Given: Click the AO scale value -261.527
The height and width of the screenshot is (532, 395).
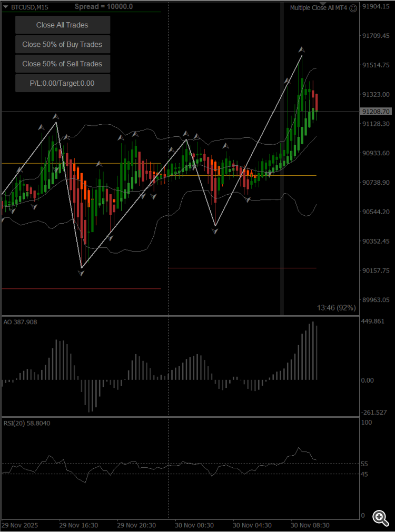Looking at the screenshot, I should (373, 413).
